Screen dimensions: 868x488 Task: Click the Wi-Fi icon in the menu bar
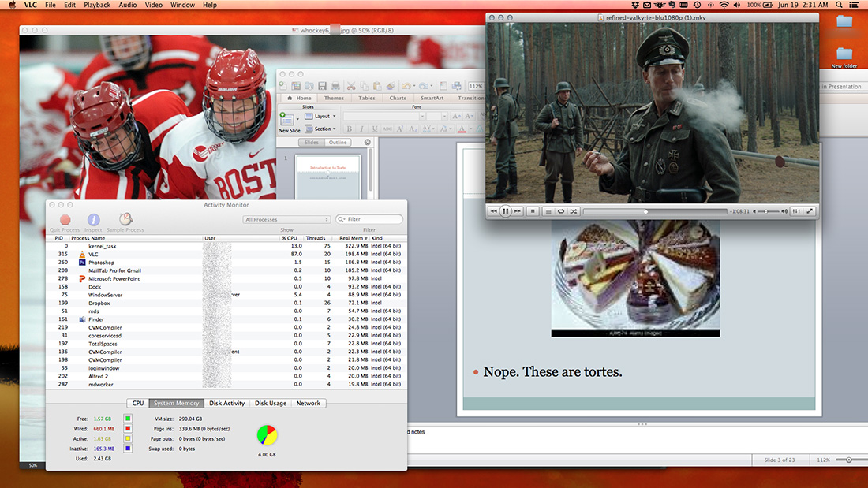tap(724, 5)
